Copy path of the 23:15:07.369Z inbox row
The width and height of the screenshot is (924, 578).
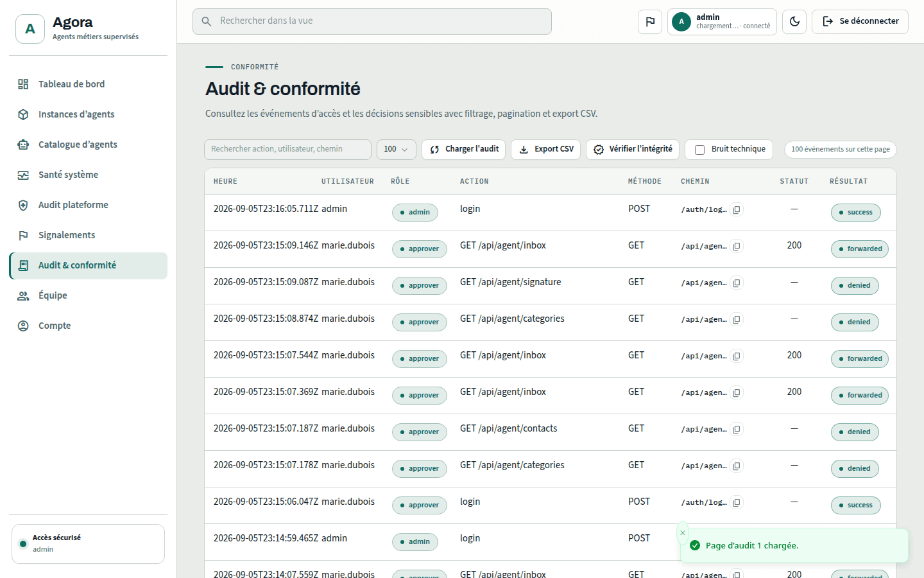coord(737,393)
